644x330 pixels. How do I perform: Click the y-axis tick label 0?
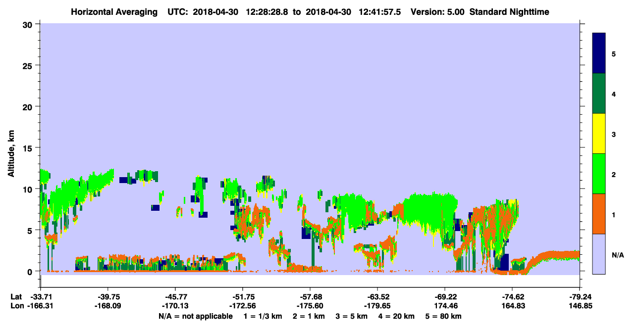pos(31,272)
